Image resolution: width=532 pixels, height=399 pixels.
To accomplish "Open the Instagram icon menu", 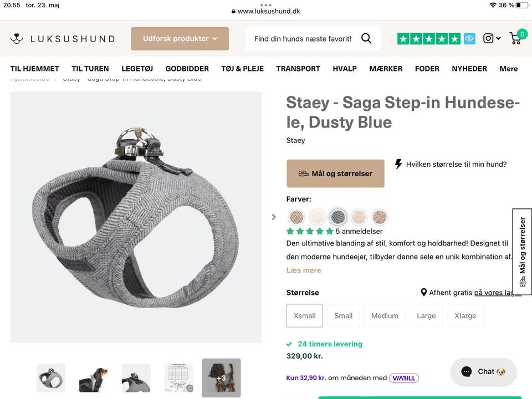I will (x=491, y=38).
